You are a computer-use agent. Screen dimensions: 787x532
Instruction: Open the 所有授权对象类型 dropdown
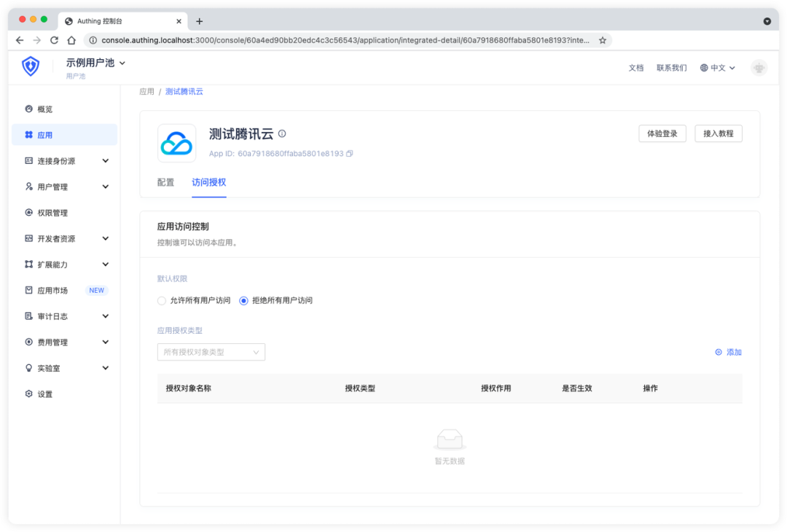(x=211, y=352)
